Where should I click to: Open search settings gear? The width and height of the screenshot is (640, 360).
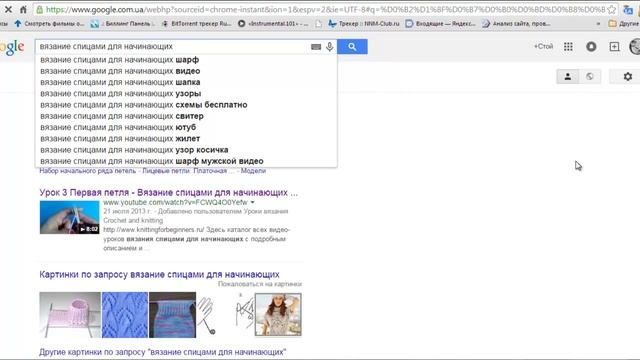coord(628,76)
